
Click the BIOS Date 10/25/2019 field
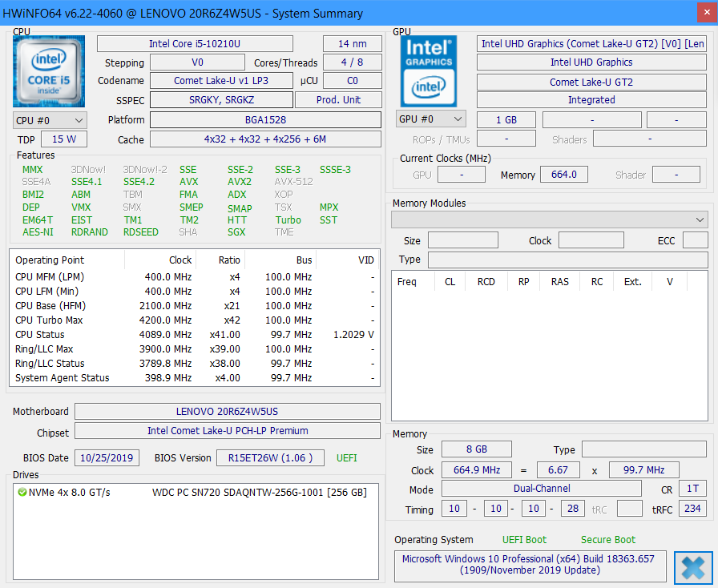[x=107, y=458]
